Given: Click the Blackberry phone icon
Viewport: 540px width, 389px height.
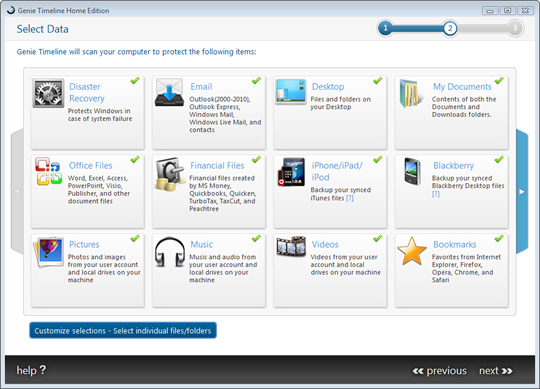Looking at the screenshot, I should tap(412, 171).
